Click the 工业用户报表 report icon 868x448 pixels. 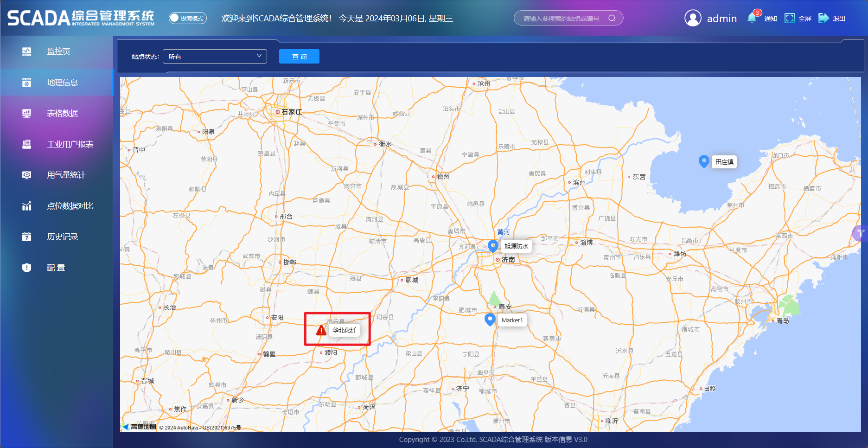tap(27, 144)
